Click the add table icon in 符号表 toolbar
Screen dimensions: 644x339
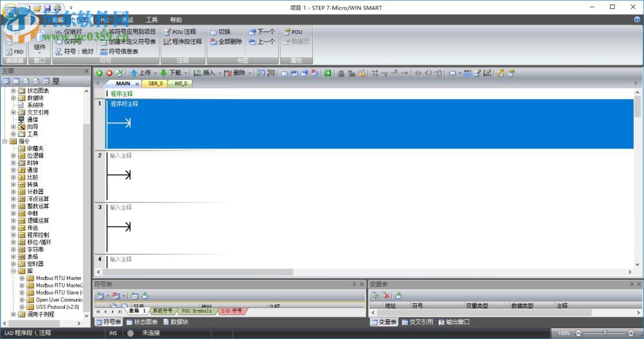click(100, 295)
